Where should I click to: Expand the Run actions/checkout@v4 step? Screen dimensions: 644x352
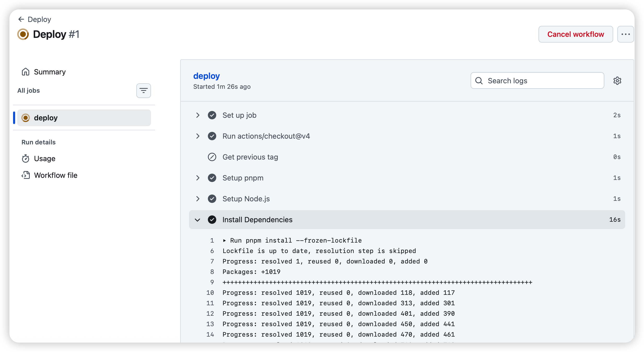point(198,136)
